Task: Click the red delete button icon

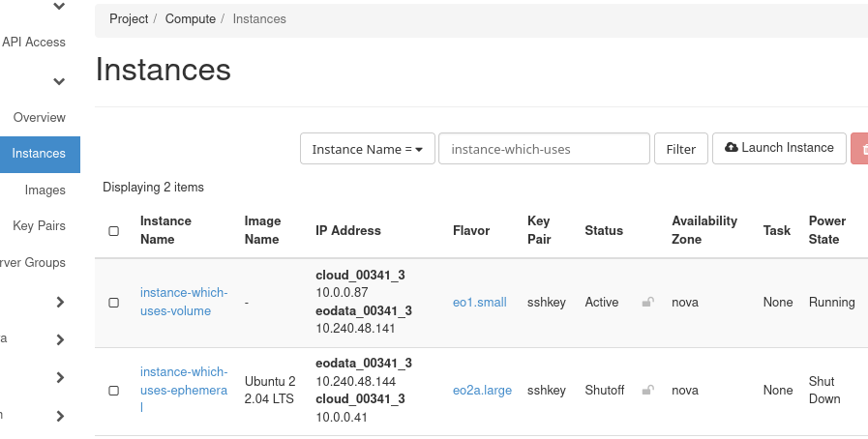Action: [x=860, y=149]
